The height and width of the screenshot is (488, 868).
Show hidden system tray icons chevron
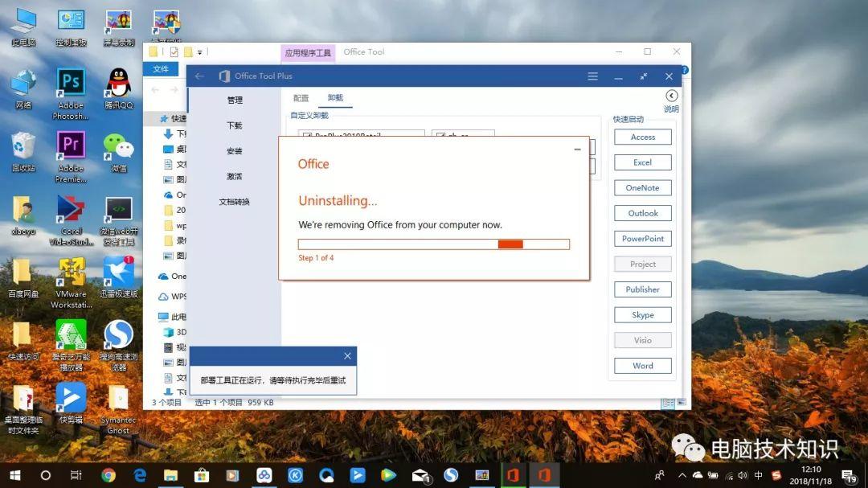point(682,475)
